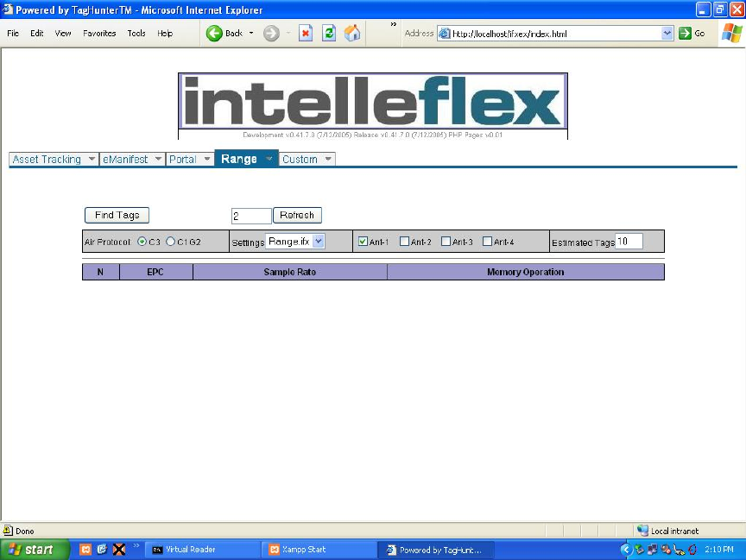746x560 pixels.
Task: Expand the toolbar overflow chevron
Action: click(x=394, y=24)
